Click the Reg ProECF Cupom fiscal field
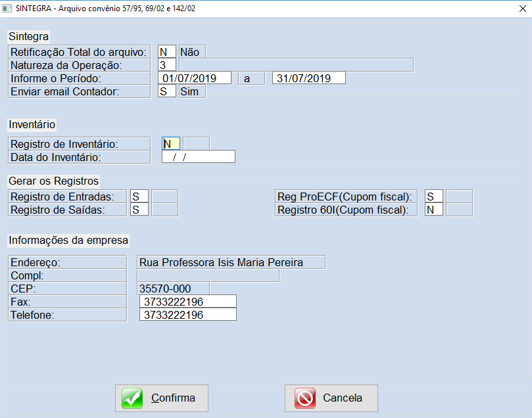532x418 pixels. (433, 197)
